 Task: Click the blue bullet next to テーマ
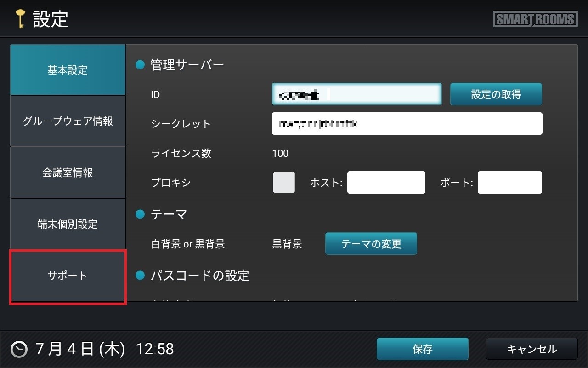pyautogui.click(x=140, y=214)
